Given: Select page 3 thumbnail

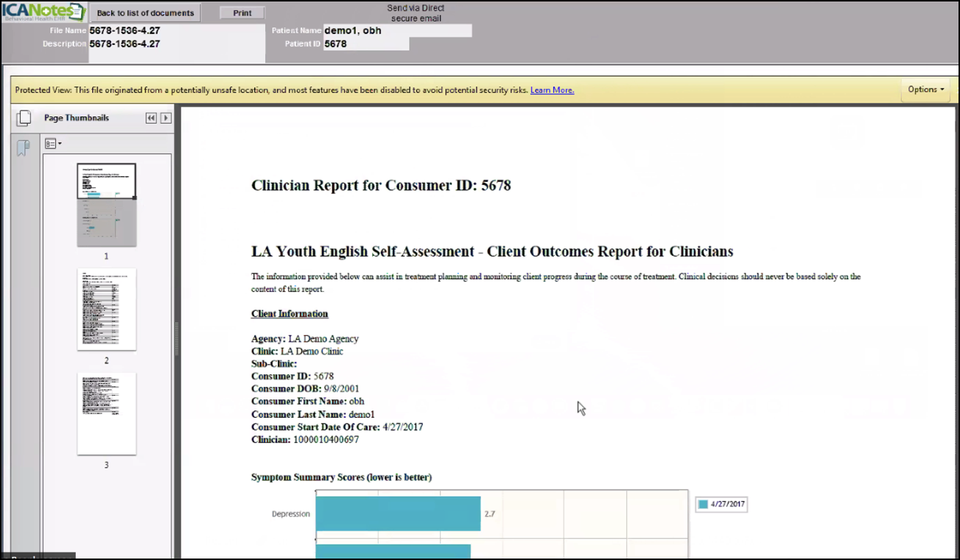Looking at the screenshot, I should point(107,413).
